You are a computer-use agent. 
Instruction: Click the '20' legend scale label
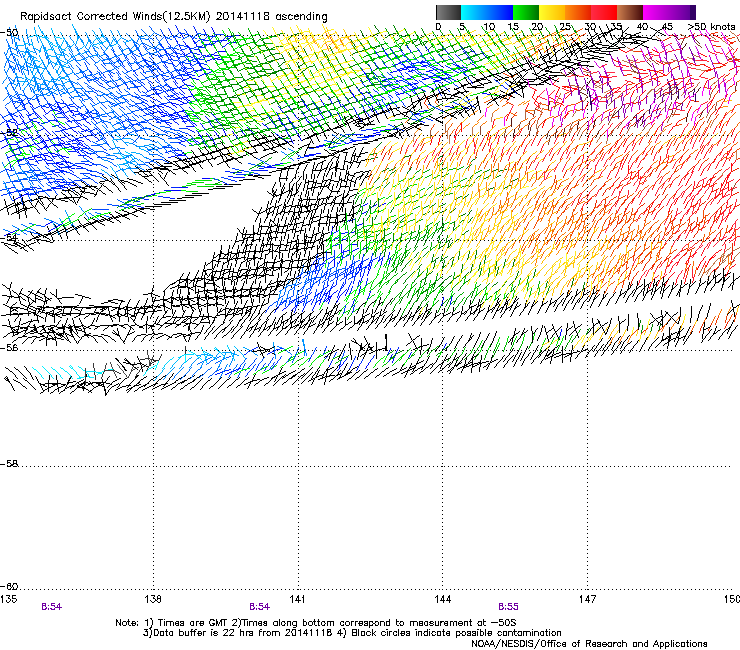click(537, 26)
